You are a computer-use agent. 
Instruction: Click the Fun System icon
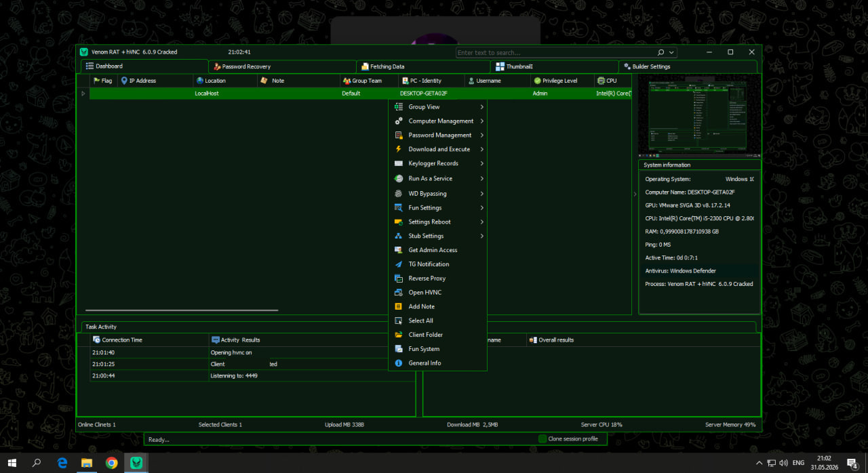[399, 349]
